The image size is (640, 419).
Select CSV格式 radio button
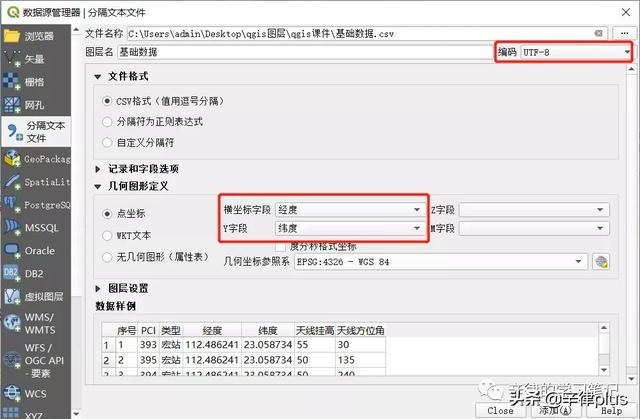click(x=108, y=101)
